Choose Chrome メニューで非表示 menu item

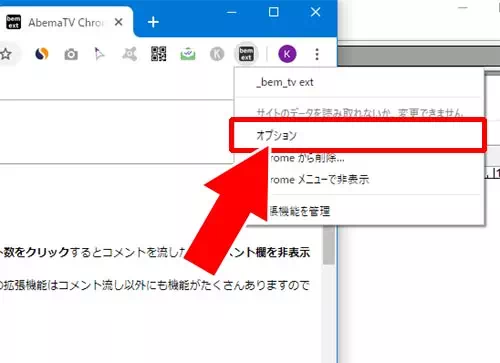pos(359,180)
